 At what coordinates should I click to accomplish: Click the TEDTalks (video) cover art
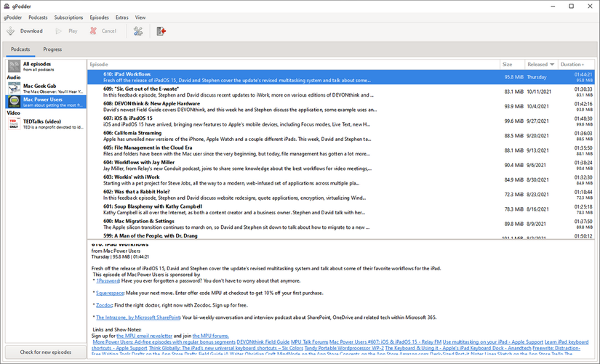(x=14, y=124)
